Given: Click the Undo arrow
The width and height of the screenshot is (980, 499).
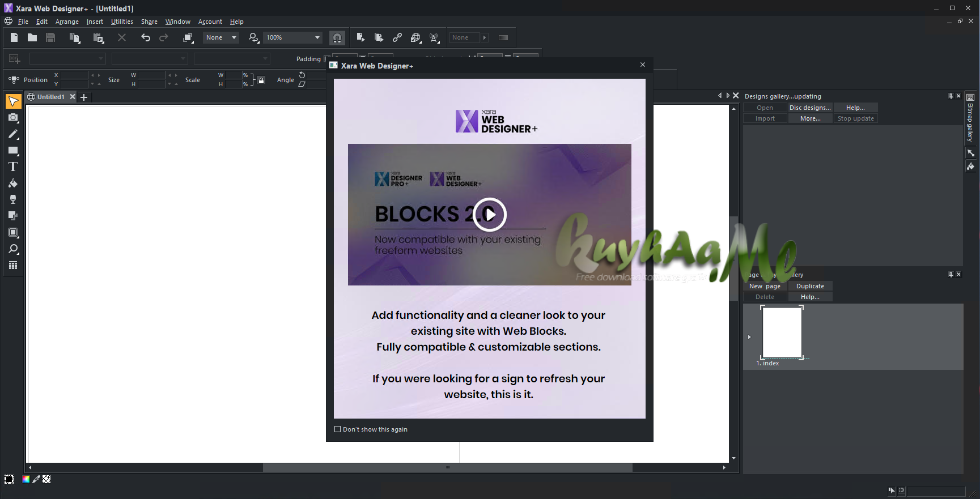Looking at the screenshot, I should pos(146,37).
